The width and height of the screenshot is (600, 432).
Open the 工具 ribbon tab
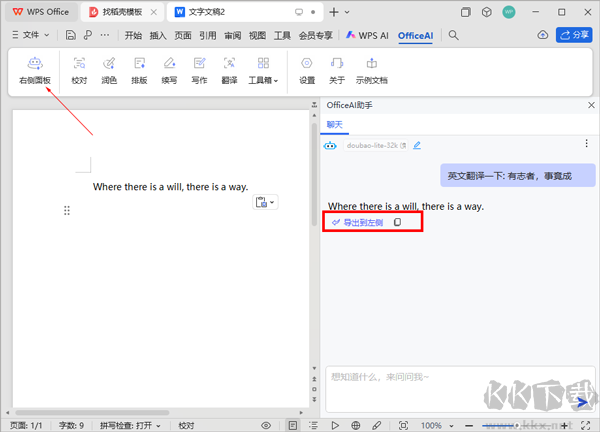click(x=282, y=36)
